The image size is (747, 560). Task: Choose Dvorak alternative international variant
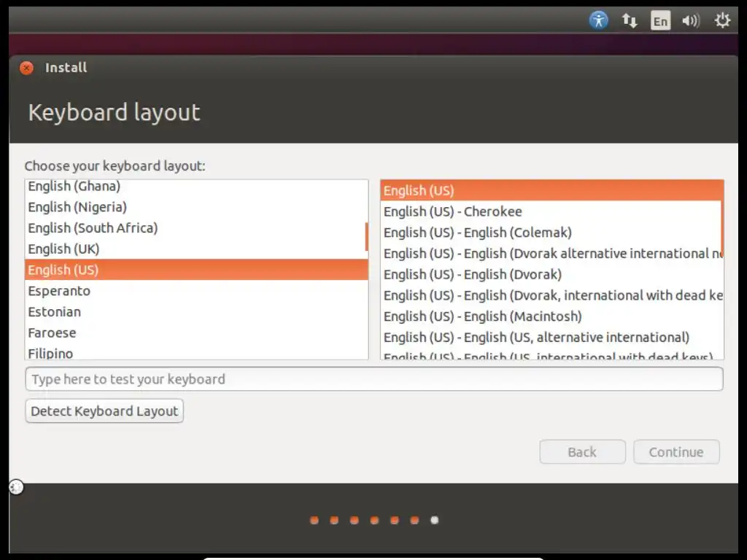click(551, 253)
